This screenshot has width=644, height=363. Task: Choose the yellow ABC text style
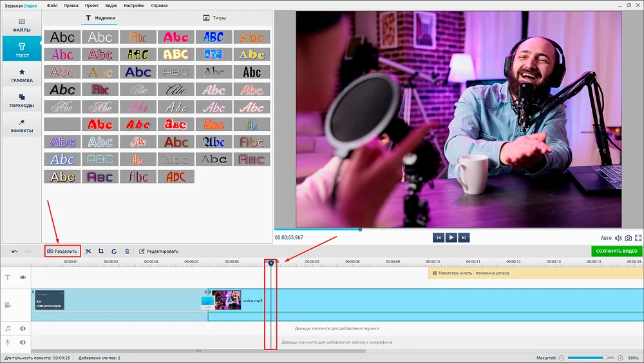[x=176, y=54]
